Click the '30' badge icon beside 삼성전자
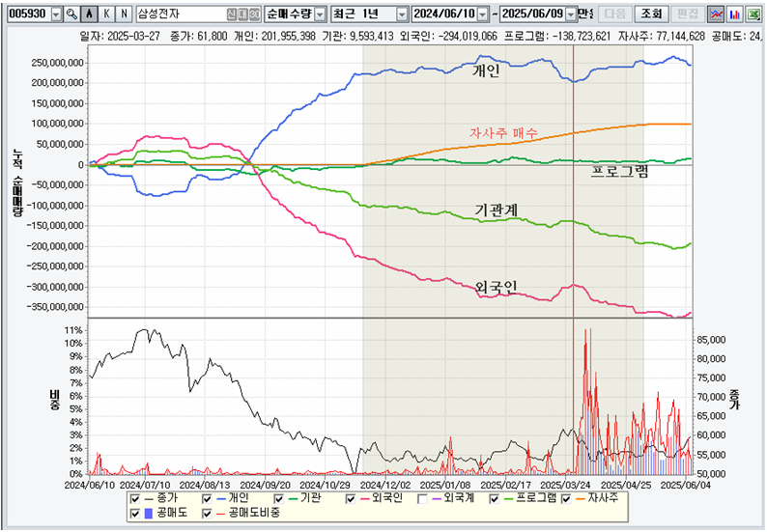The width and height of the screenshot is (767, 532). point(255,14)
